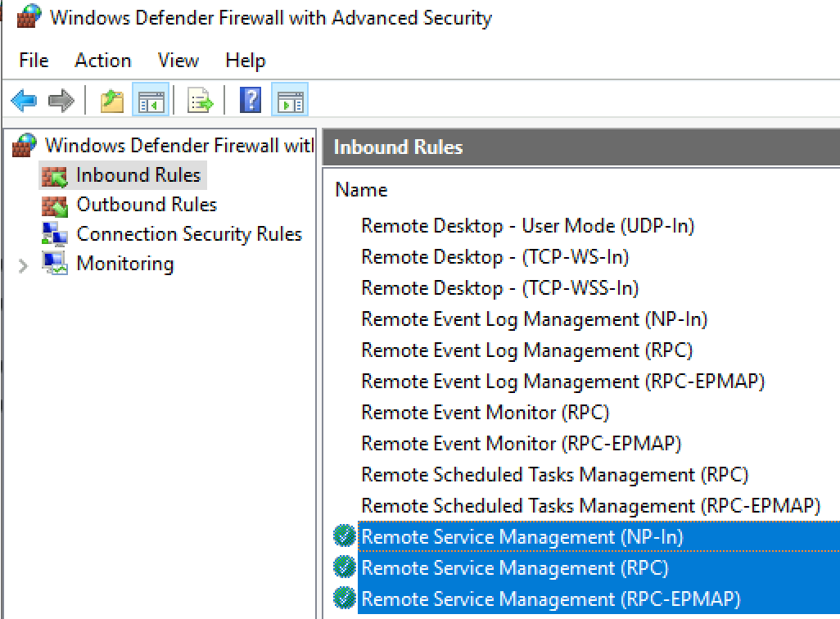Open the View menu
Screen dimensions: 840x619
[x=178, y=60]
